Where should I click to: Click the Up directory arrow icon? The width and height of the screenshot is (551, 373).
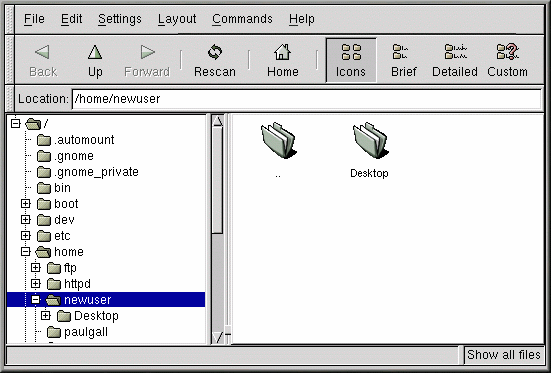(95, 52)
